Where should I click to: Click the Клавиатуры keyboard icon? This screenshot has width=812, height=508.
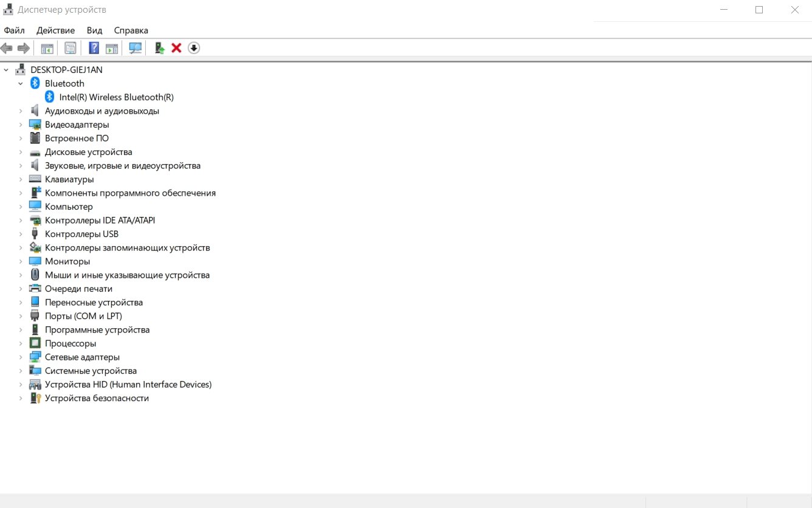point(35,179)
